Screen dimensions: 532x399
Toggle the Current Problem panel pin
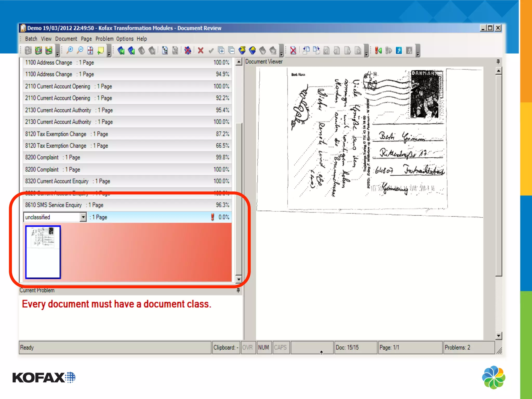pyautogui.click(x=238, y=290)
